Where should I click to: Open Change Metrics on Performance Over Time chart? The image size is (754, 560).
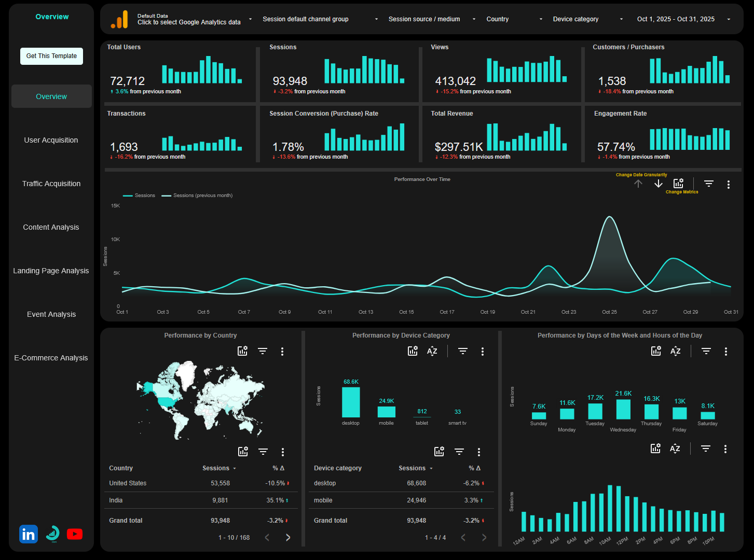tap(678, 183)
